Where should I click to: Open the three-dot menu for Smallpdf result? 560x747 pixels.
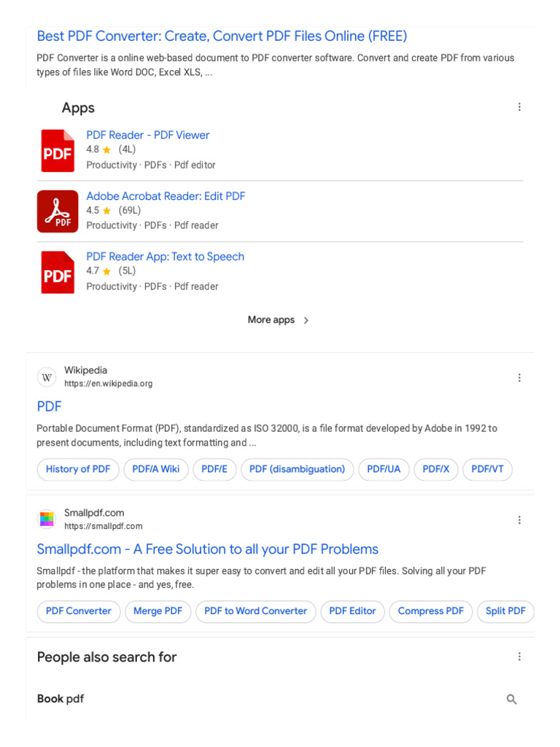click(519, 520)
